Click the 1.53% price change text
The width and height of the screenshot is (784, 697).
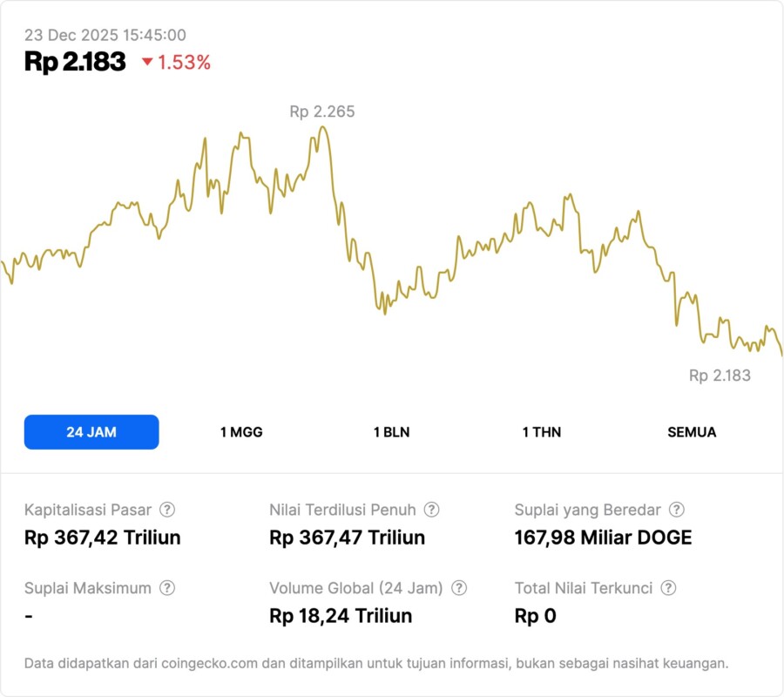pyautogui.click(x=184, y=63)
